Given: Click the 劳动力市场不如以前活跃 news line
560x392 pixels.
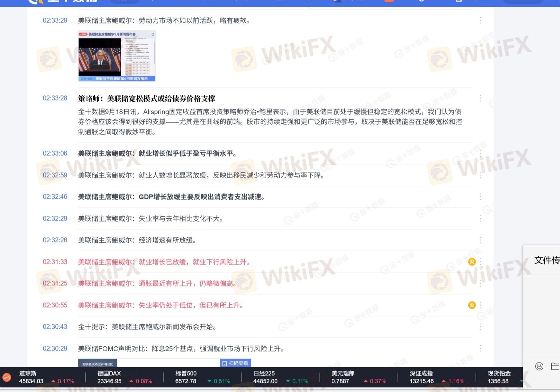Looking at the screenshot, I should (x=164, y=21).
